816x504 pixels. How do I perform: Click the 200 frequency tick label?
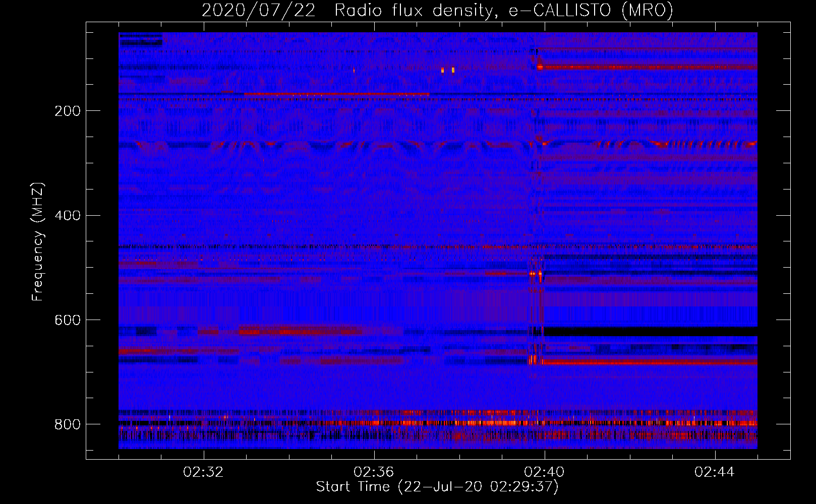68,111
